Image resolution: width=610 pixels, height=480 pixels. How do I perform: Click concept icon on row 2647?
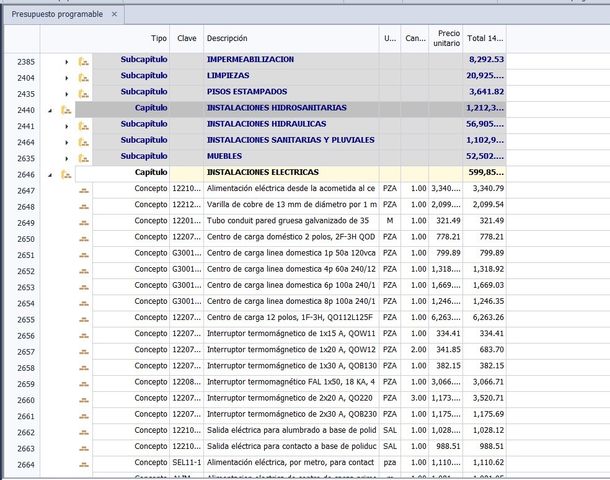coord(84,191)
